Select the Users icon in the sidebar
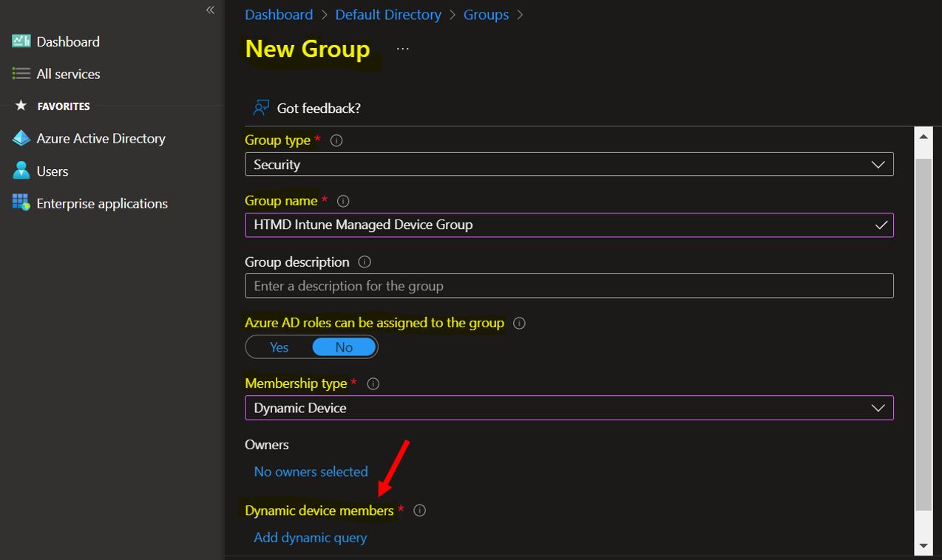This screenshot has height=560, width=942. (x=20, y=171)
